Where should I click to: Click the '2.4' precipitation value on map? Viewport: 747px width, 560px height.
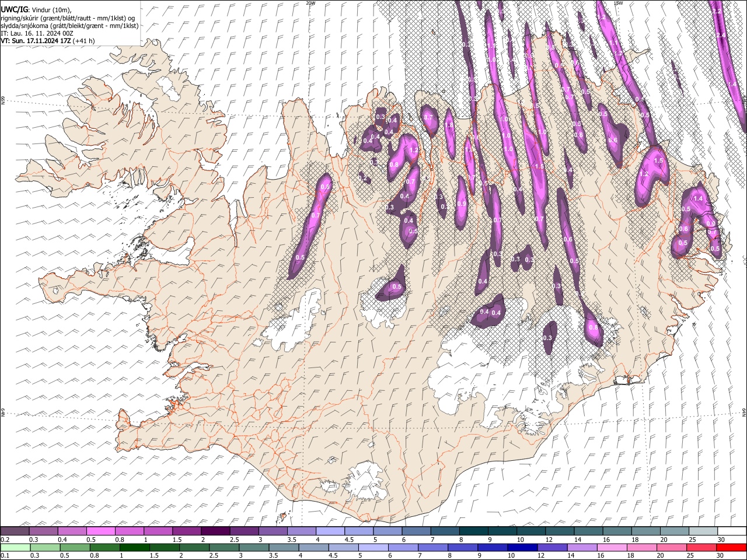721,36
